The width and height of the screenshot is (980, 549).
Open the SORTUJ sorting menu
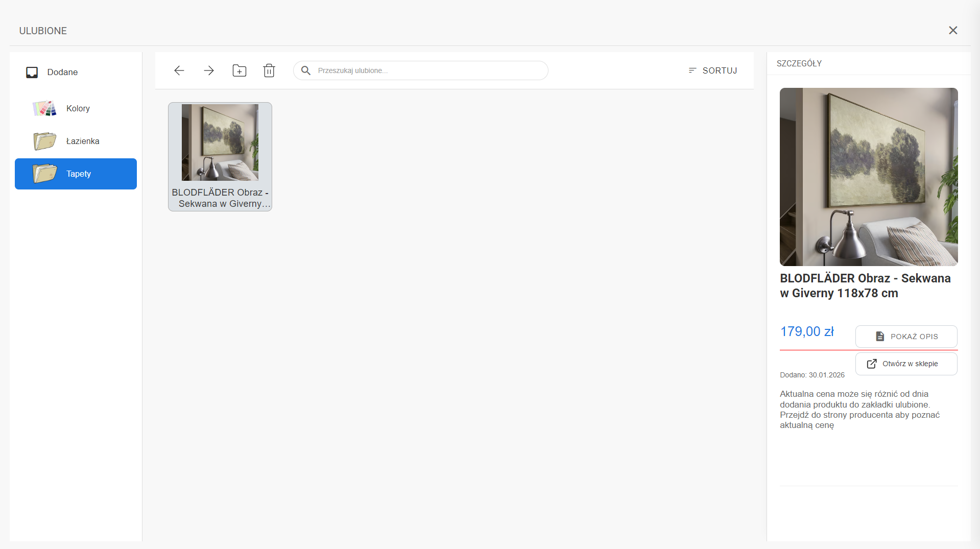point(712,70)
